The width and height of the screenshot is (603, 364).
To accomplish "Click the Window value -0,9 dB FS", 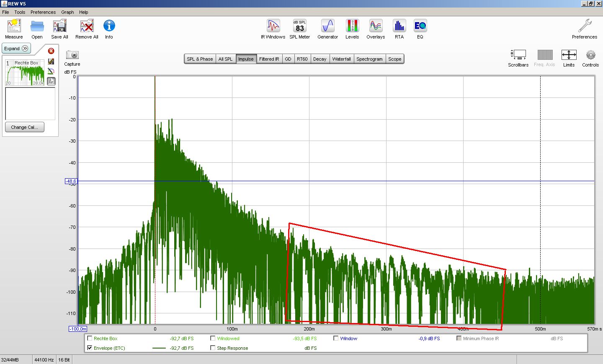I will 429,338.
